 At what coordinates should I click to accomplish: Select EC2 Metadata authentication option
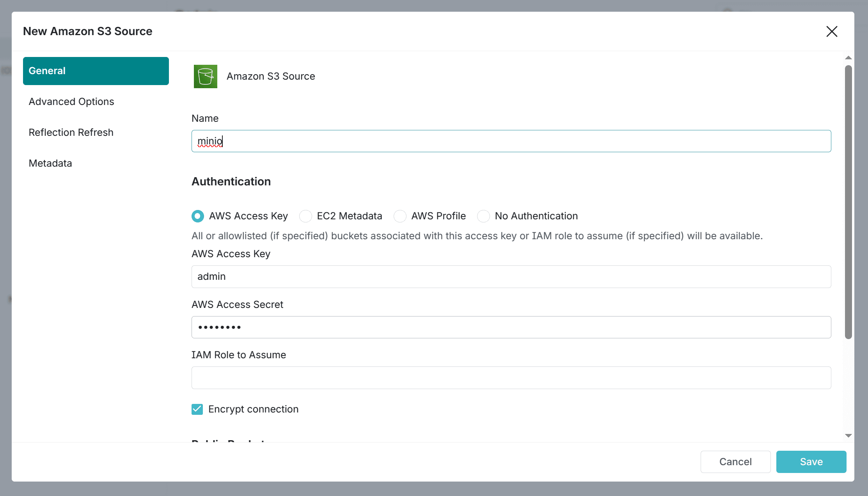305,216
